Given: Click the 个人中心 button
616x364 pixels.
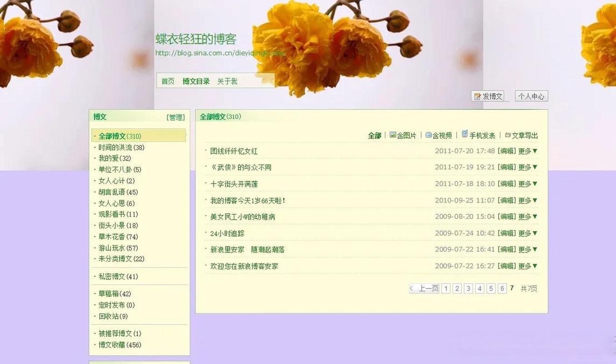Looking at the screenshot, I should (531, 96).
